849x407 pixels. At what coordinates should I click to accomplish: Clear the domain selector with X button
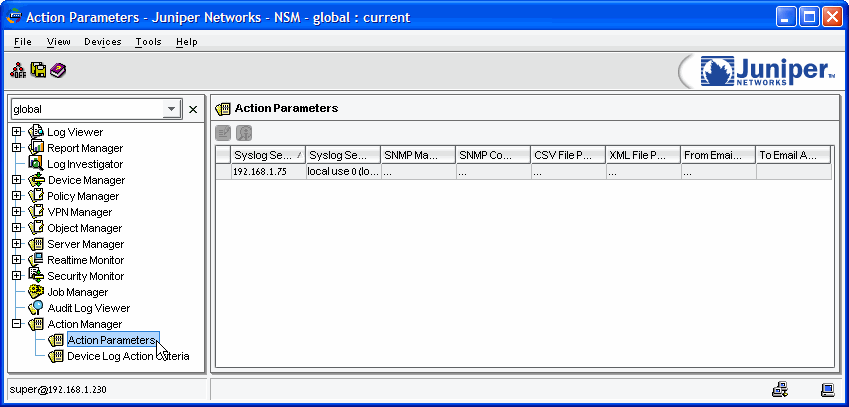tap(193, 109)
